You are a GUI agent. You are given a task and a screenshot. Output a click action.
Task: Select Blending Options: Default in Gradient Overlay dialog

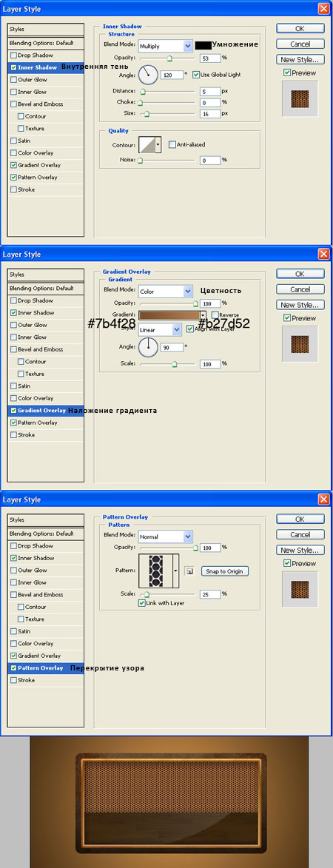click(x=46, y=289)
